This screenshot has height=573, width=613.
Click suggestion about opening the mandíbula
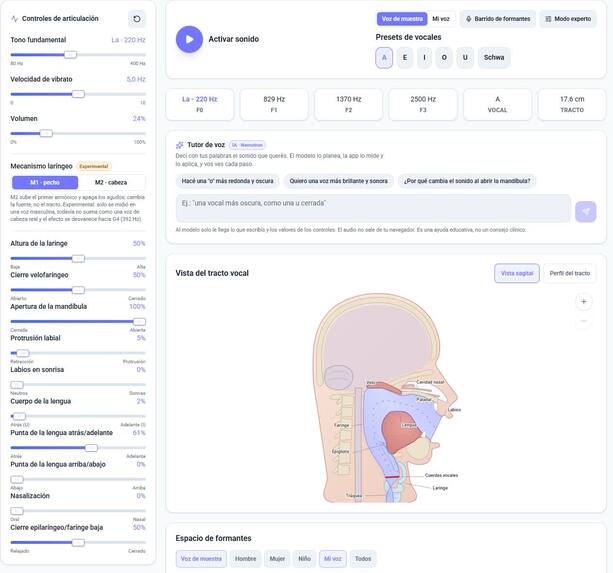pos(467,181)
